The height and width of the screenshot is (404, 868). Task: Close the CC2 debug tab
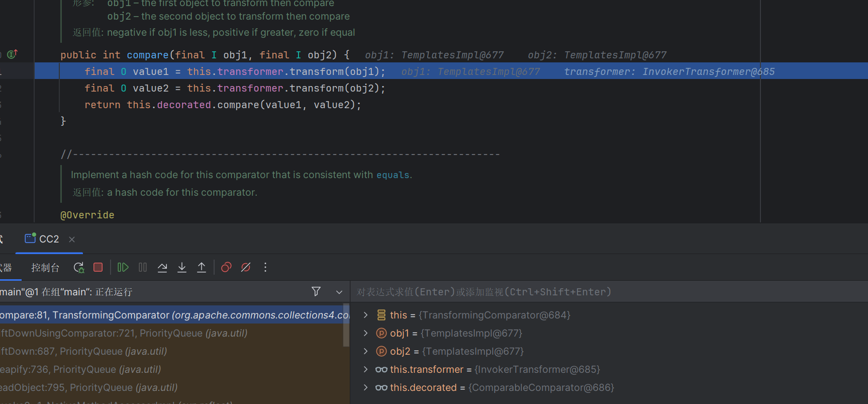(x=72, y=239)
